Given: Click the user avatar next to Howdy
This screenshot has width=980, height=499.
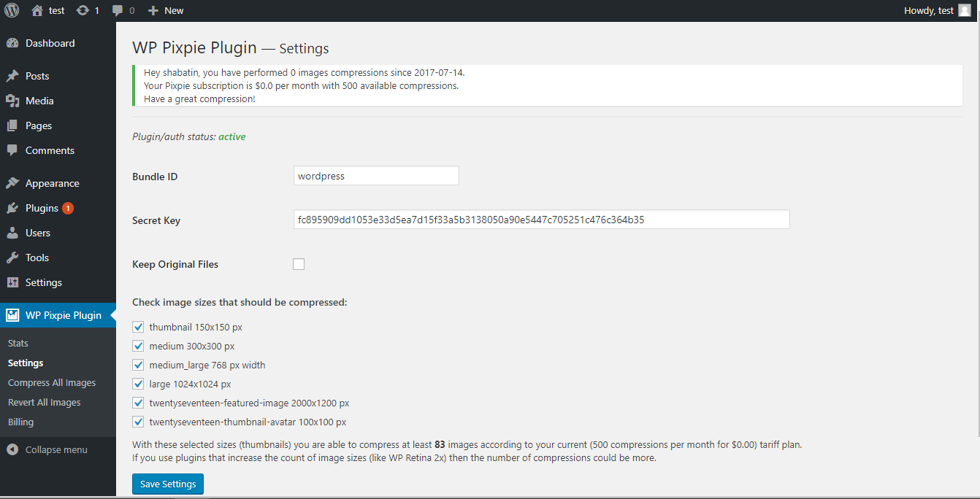Looking at the screenshot, I should (x=965, y=10).
